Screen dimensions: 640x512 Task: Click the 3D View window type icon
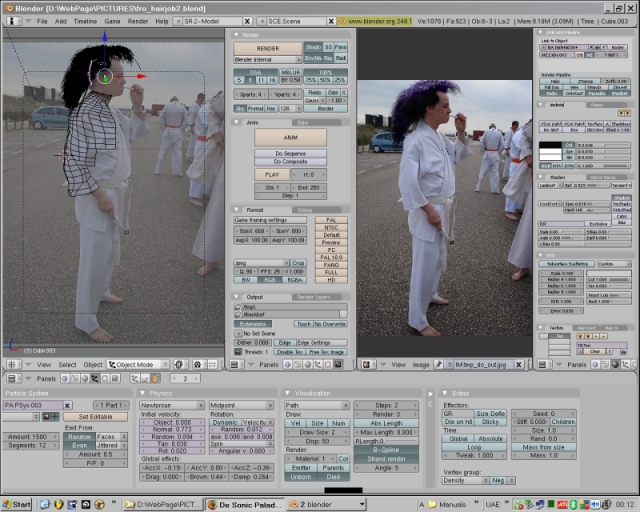click(x=11, y=365)
